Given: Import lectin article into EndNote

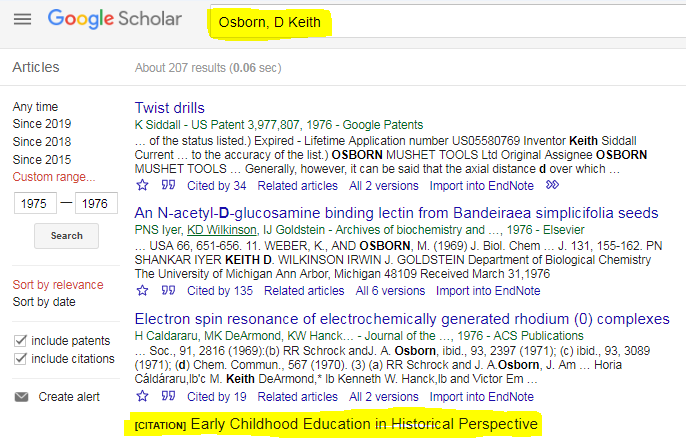Looking at the screenshot, I should coord(488,291).
